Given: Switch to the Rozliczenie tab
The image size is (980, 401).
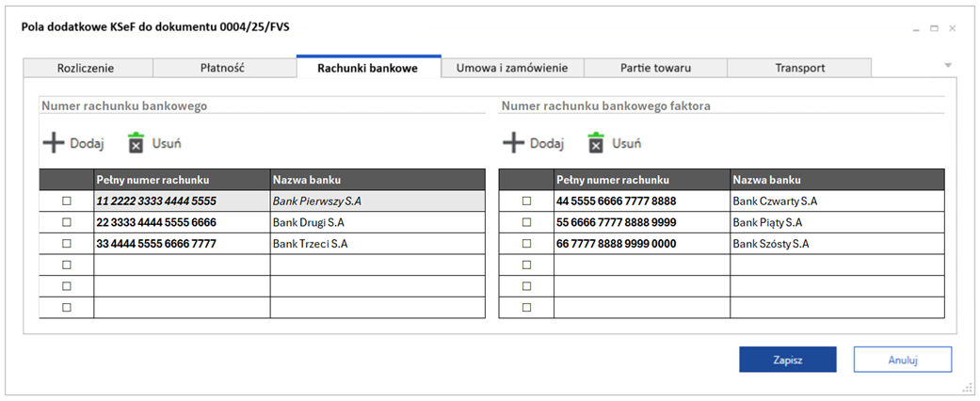Looking at the screenshot, I should tap(87, 68).
